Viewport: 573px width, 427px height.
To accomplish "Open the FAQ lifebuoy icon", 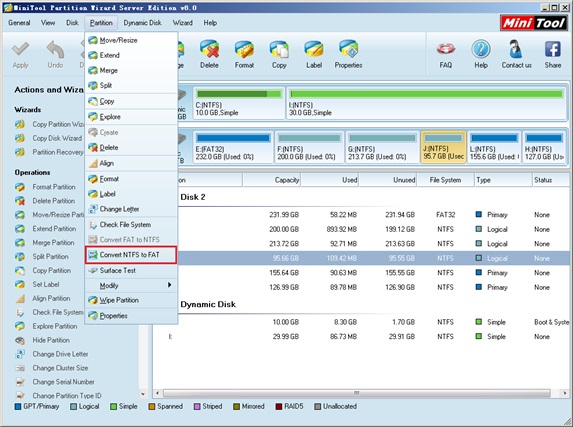I will [445, 49].
